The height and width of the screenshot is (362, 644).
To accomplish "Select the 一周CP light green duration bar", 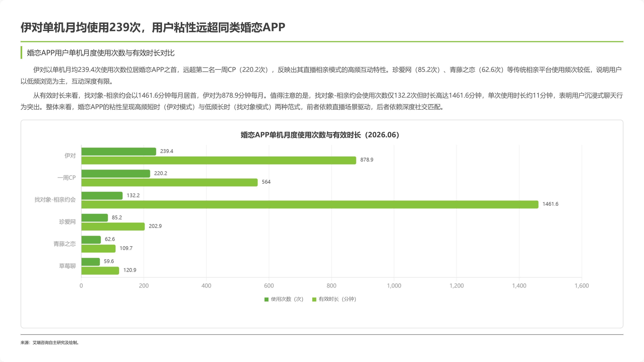I will click(x=170, y=182).
